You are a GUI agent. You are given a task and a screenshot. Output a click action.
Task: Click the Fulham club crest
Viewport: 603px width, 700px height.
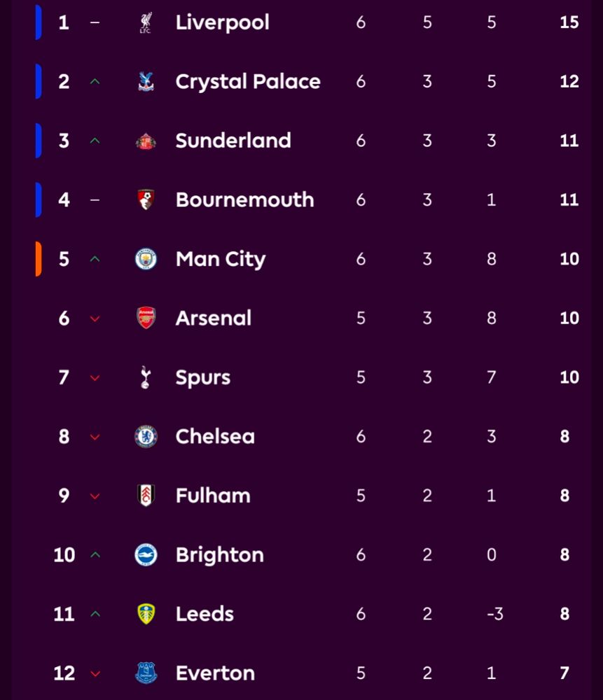click(146, 496)
